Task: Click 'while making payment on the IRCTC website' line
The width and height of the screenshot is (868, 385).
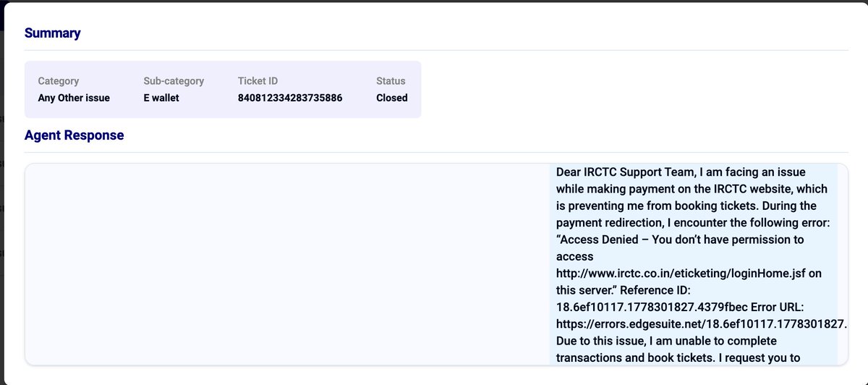Action: tap(692, 189)
